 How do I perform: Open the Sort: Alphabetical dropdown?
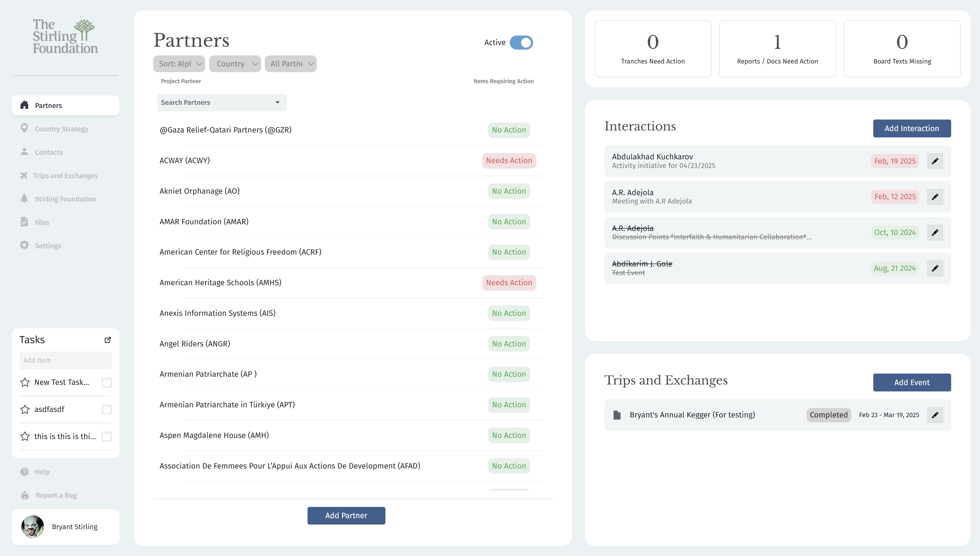tap(179, 64)
